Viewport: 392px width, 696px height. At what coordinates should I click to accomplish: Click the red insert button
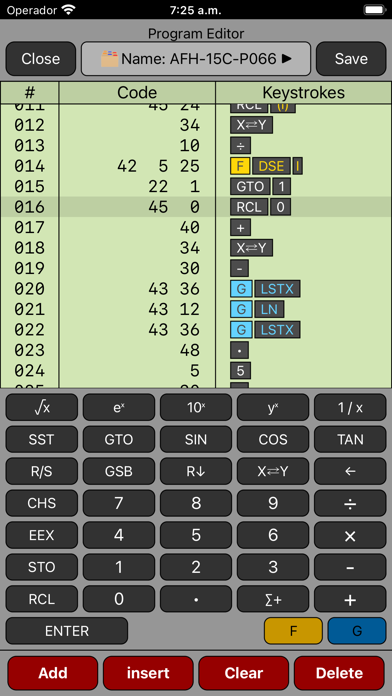pos(148,673)
